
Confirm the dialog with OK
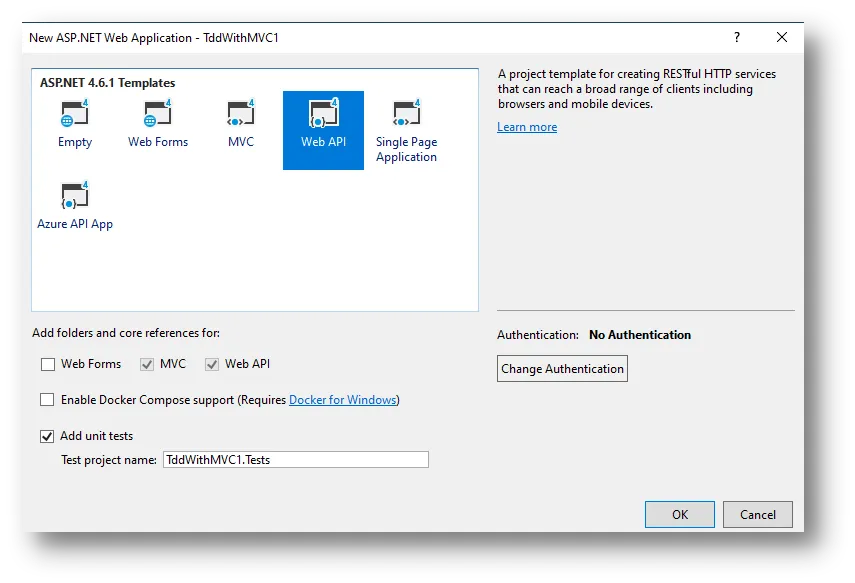679,514
